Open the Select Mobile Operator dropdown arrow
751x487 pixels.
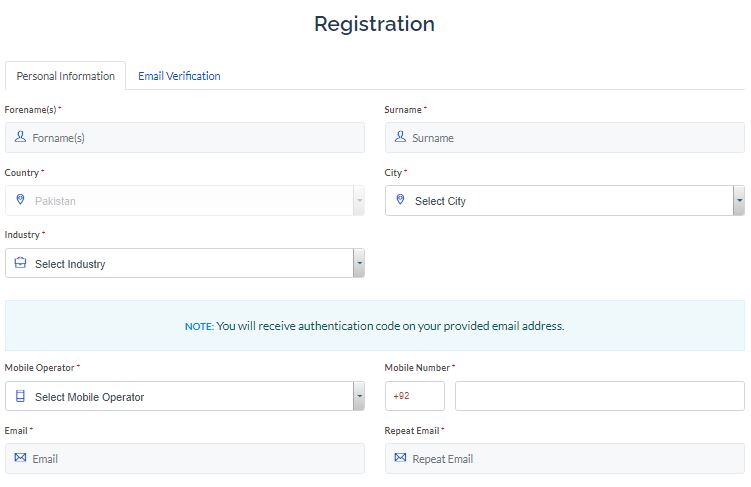(359, 396)
